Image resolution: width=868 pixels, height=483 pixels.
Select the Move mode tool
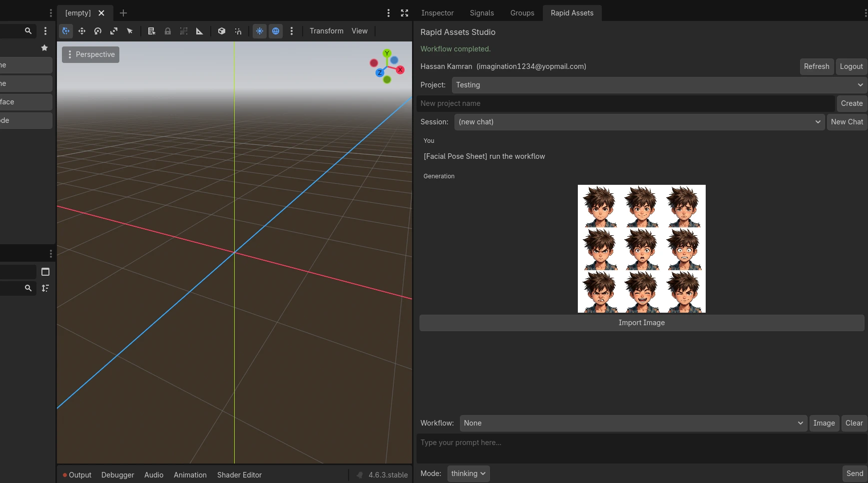[82, 31]
